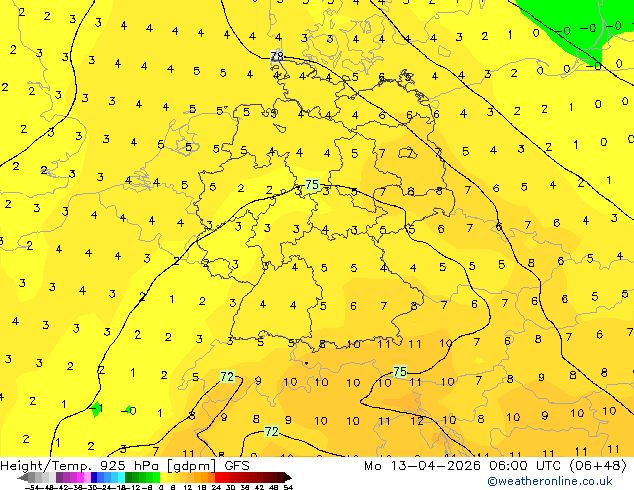
Task: Select the dark blue segment of the color scale
Action: 94,478
